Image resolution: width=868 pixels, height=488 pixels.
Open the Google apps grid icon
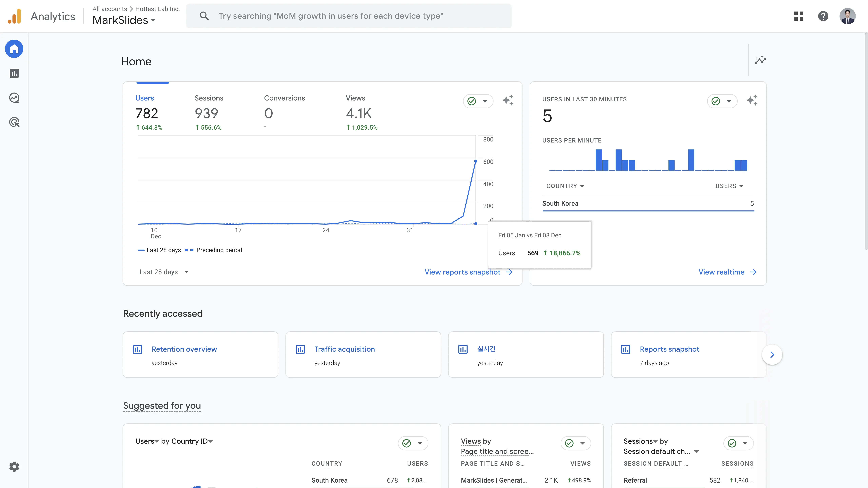(x=799, y=16)
